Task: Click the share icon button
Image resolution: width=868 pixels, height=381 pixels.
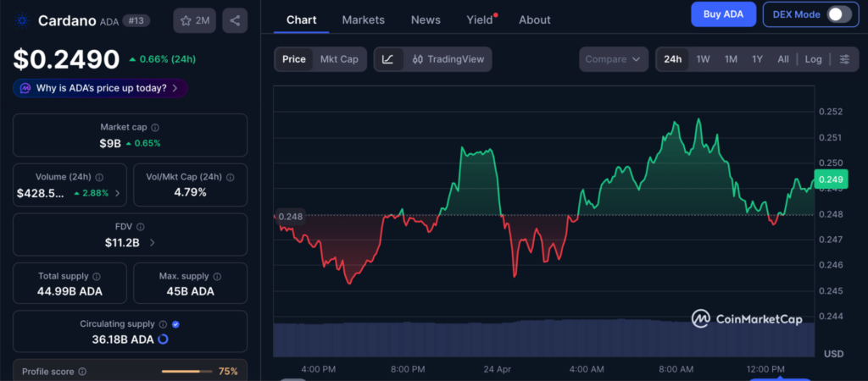Action: pyautogui.click(x=235, y=20)
